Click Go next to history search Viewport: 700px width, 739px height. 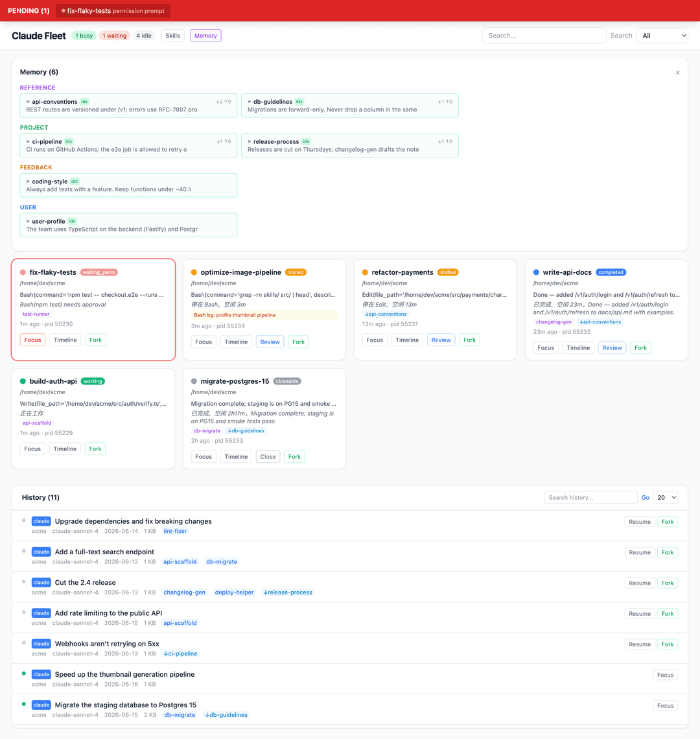click(646, 498)
